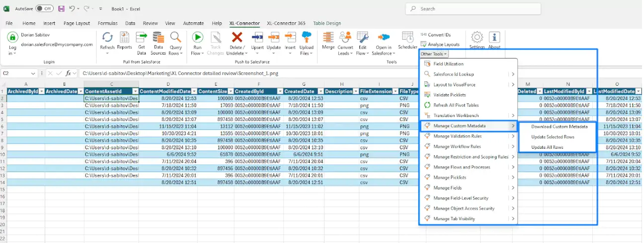Open the CreatedById column filter dropdown

coord(280,91)
